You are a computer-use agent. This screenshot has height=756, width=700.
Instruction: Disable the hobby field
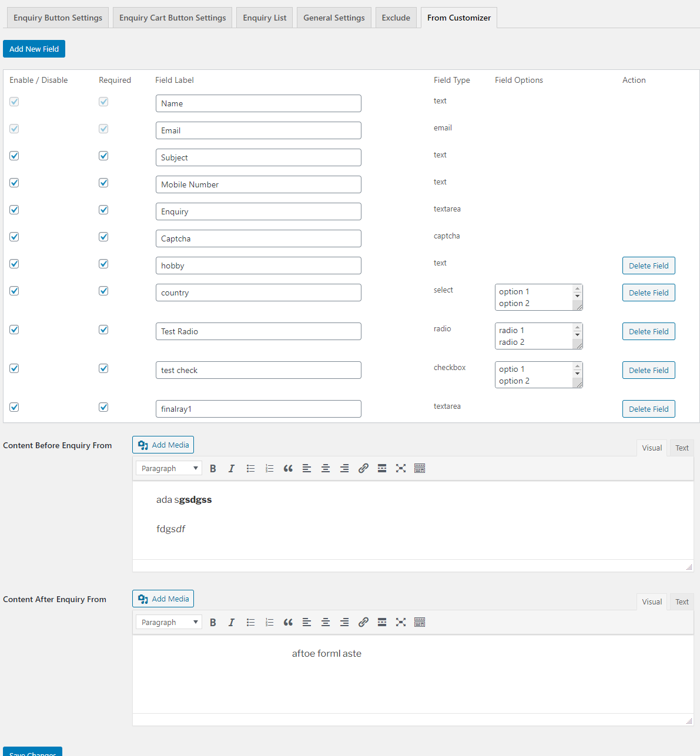[x=14, y=264]
